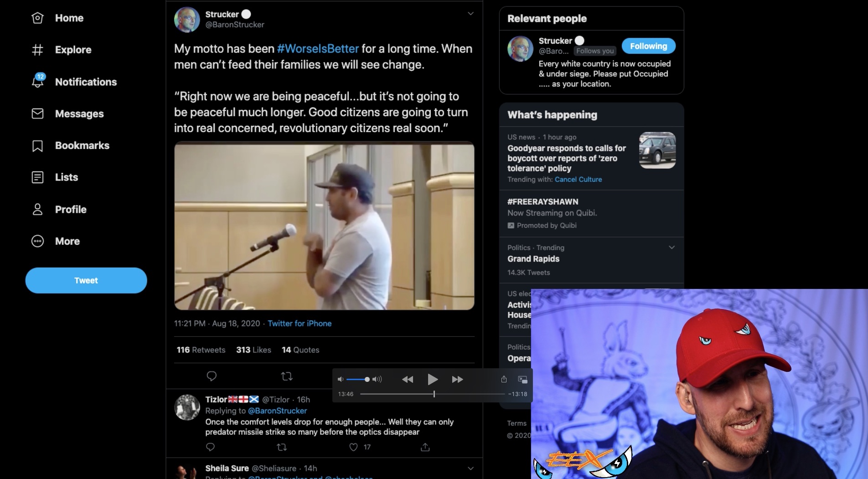Go to Bookmarks in the sidebar
This screenshot has width=868, height=479.
tap(82, 145)
